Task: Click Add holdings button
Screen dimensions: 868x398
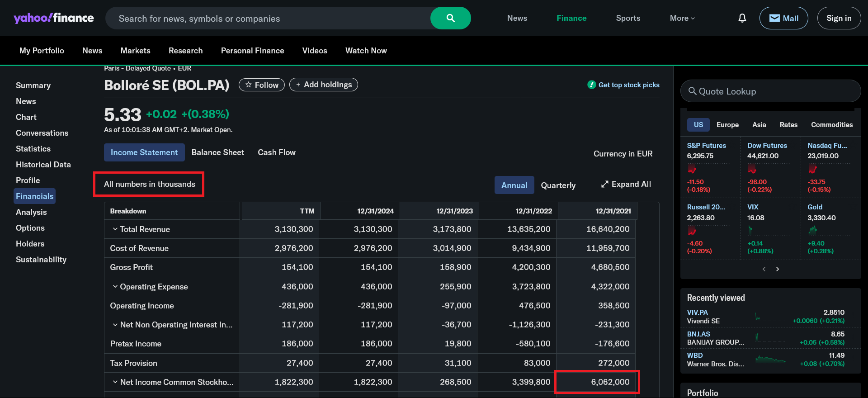Action: point(324,85)
